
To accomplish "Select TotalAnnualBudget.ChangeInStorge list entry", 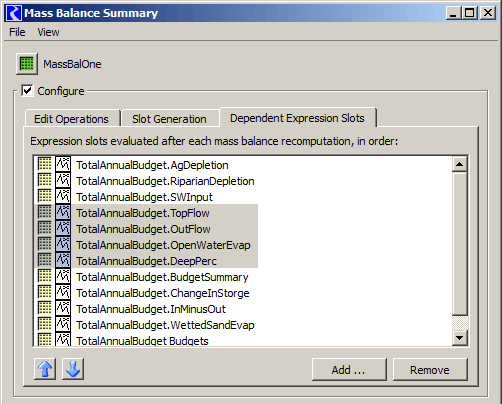I will click(163, 293).
